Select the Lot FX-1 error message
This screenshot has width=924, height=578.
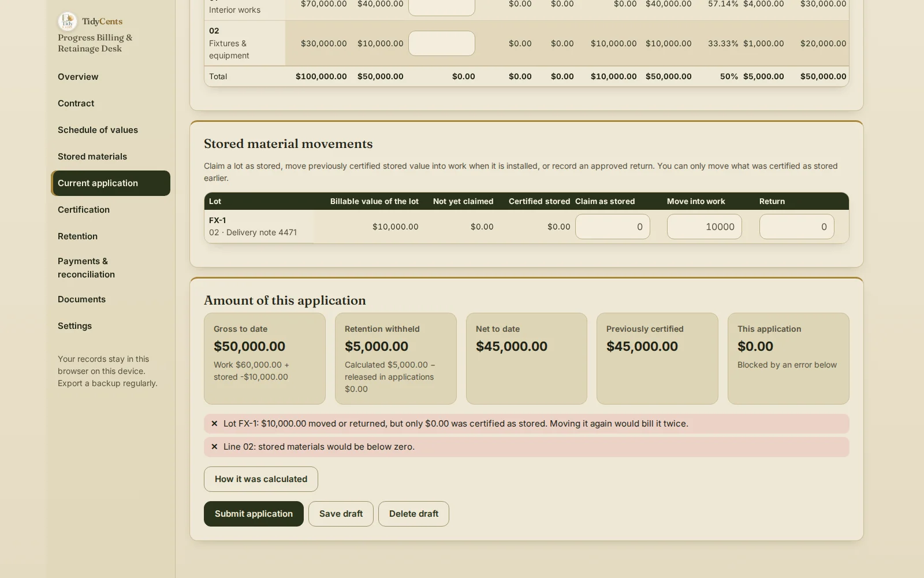tap(527, 424)
